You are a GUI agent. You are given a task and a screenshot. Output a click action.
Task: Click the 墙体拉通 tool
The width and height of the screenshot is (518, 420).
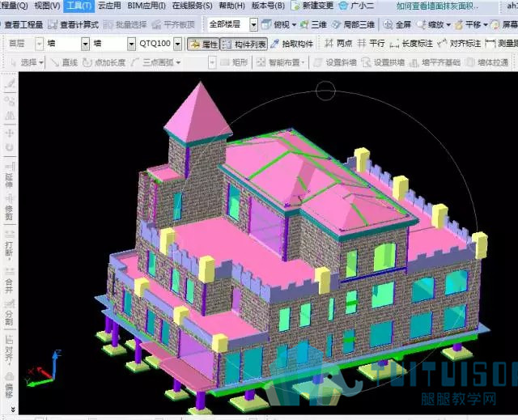tap(487, 62)
